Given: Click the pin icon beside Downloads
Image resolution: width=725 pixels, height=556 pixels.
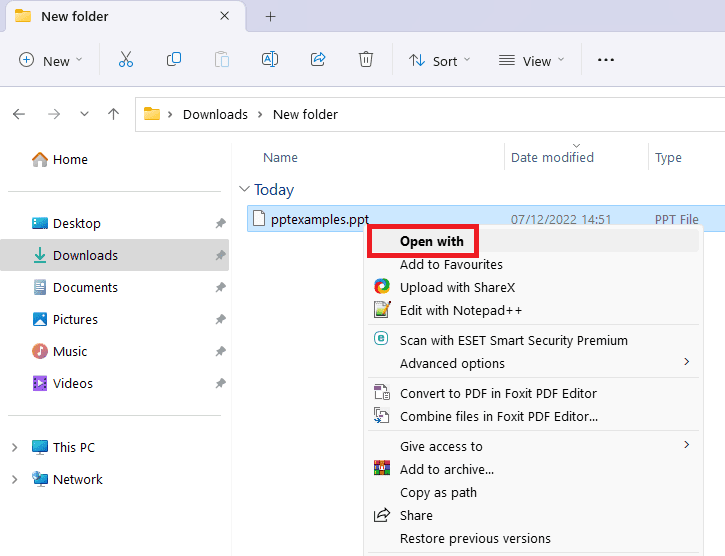Looking at the screenshot, I should click(221, 255).
